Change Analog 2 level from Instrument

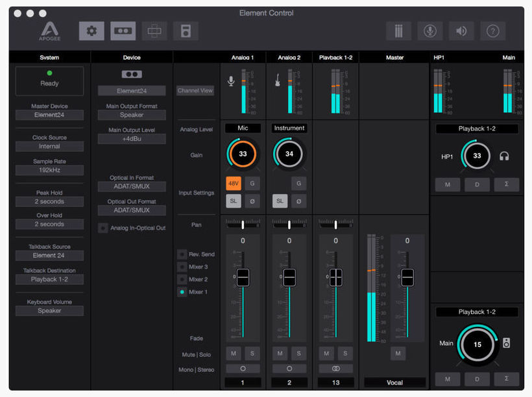pos(289,128)
